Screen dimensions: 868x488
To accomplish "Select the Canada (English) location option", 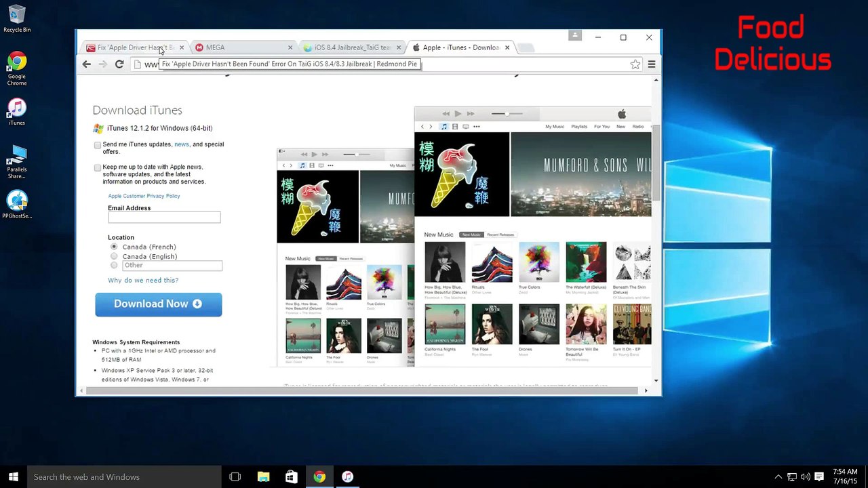I will click(114, 256).
